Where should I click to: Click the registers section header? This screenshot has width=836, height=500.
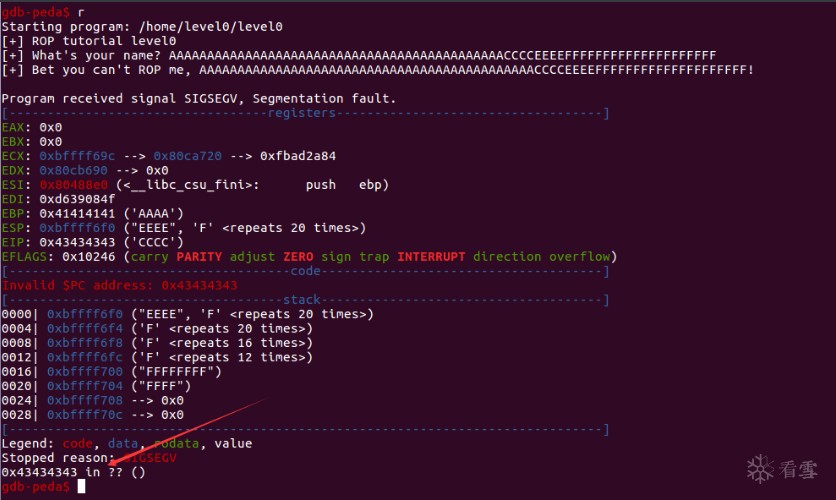pyautogui.click(x=302, y=113)
